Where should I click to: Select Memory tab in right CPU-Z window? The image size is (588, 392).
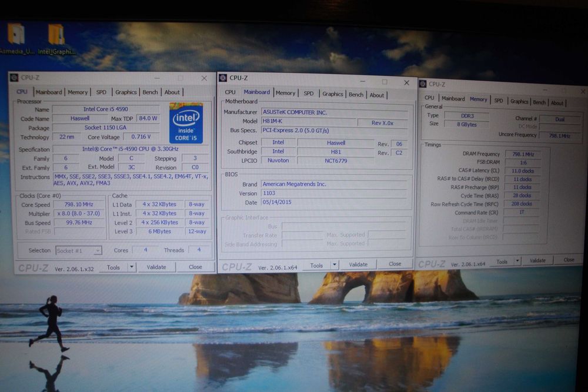[x=479, y=99]
